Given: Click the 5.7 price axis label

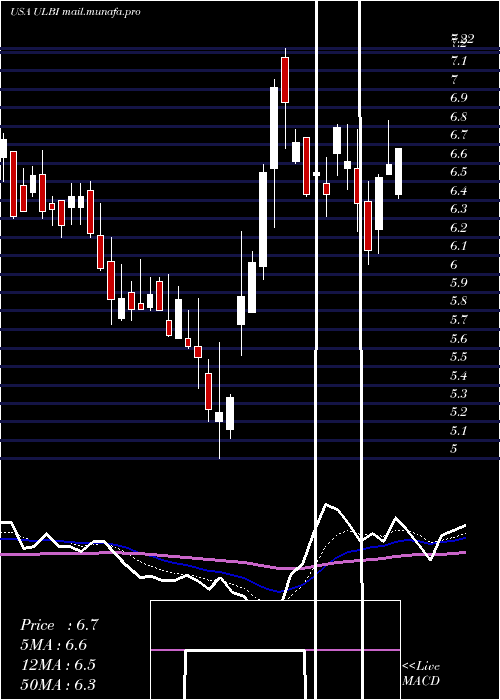Looking at the screenshot, I should 459,320.
